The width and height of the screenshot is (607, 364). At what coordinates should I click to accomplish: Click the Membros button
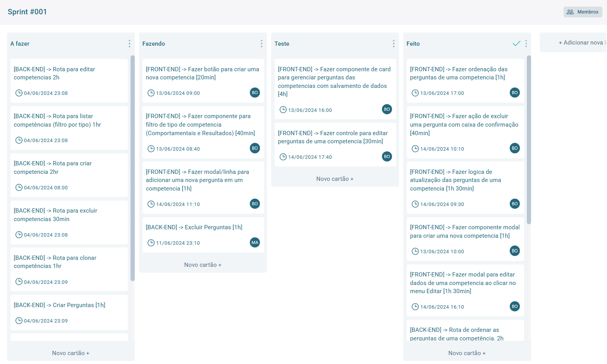pyautogui.click(x=583, y=12)
